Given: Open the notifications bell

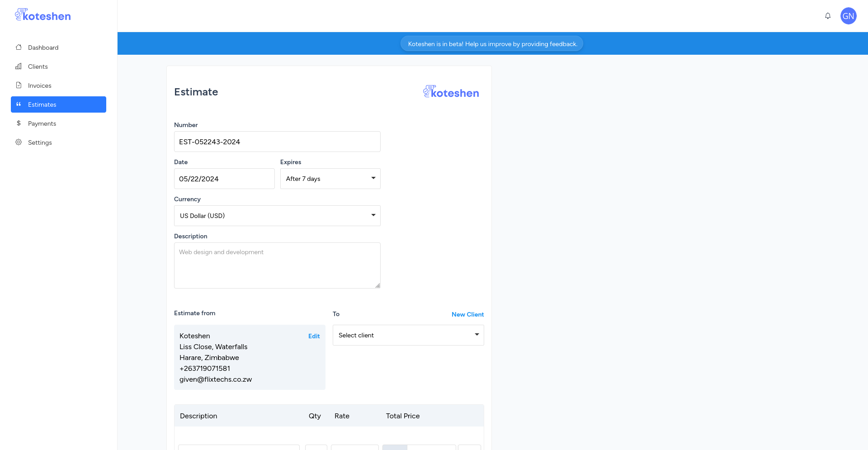Looking at the screenshot, I should pyautogui.click(x=828, y=16).
